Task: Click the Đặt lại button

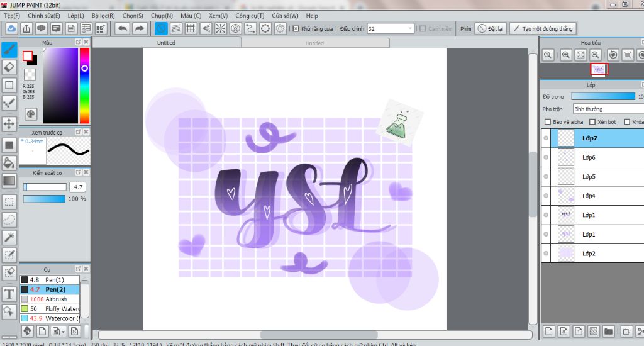Action: pyautogui.click(x=491, y=29)
